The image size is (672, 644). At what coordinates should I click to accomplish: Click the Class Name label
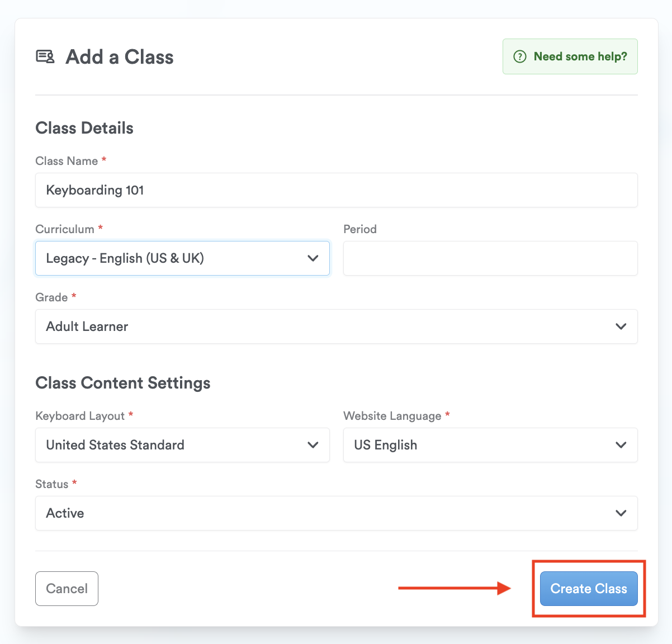(67, 161)
